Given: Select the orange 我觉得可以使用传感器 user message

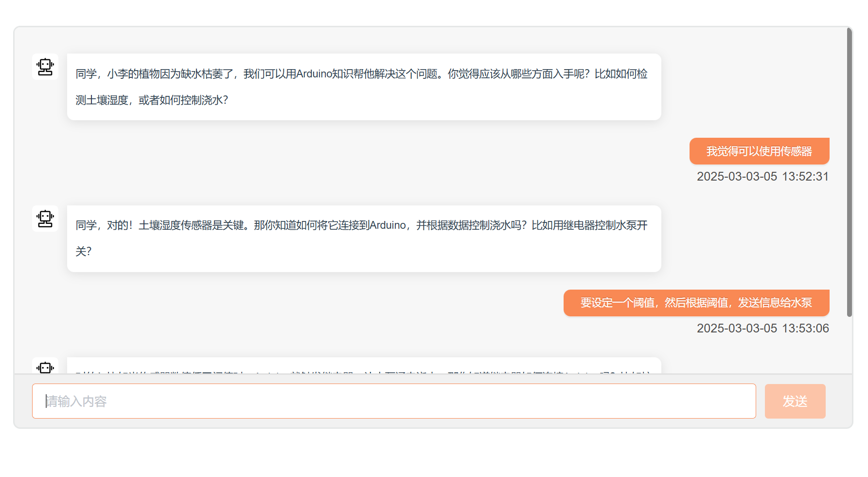Looking at the screenshot, I should [x=759, y=151].
